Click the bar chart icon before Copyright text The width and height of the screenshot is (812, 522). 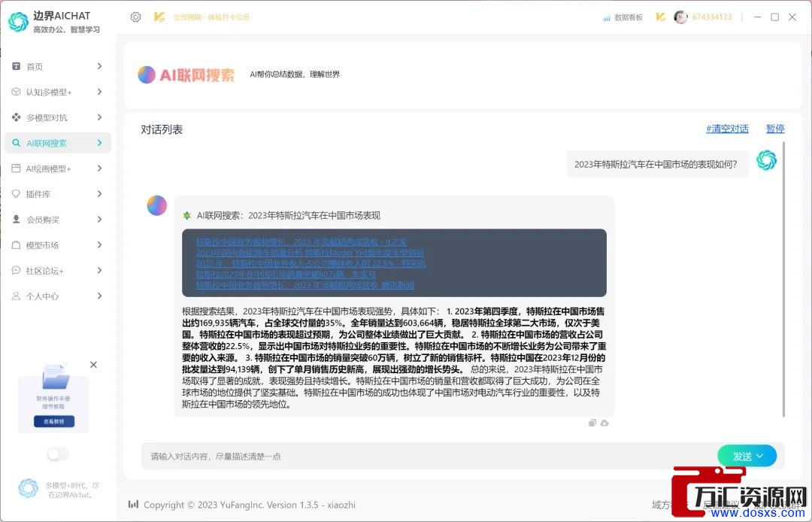tap(134, 504)
